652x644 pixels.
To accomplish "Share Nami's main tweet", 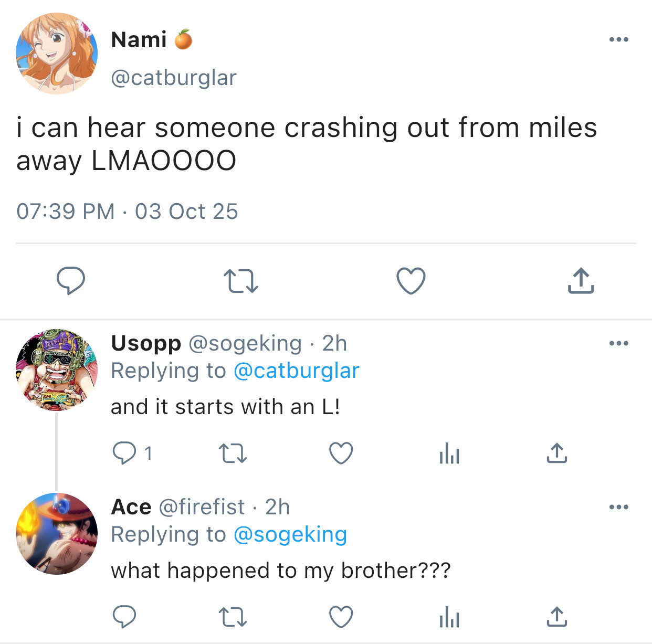I will pyautogui.click(x=581, y=281).
